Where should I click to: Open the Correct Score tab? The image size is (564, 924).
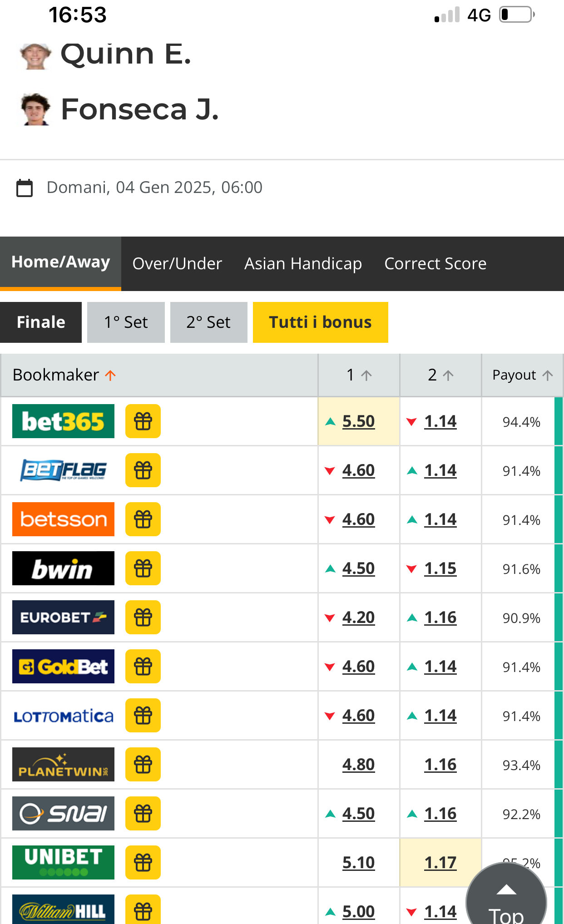tap(435, 264)
